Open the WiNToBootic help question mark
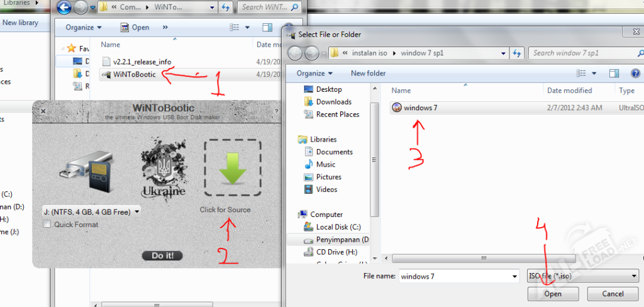Image resolution: width=644 pixels, height=307 pixels. pyautogui.click(x=277, y=111)
